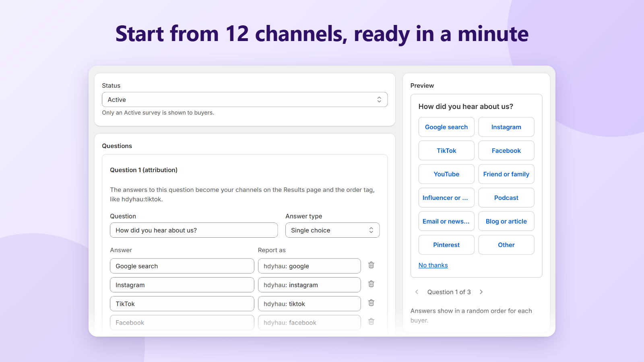The image size is (644, 362).
Task: Open the Status dropdown showing Active
Action: click(x=245, y=100)
